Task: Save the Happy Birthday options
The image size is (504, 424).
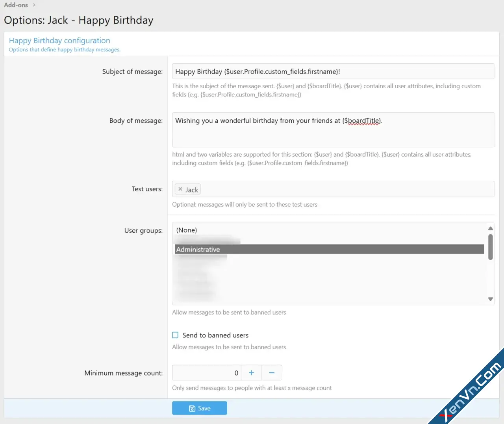Action: pyautogui.click(x=200, y=408)
